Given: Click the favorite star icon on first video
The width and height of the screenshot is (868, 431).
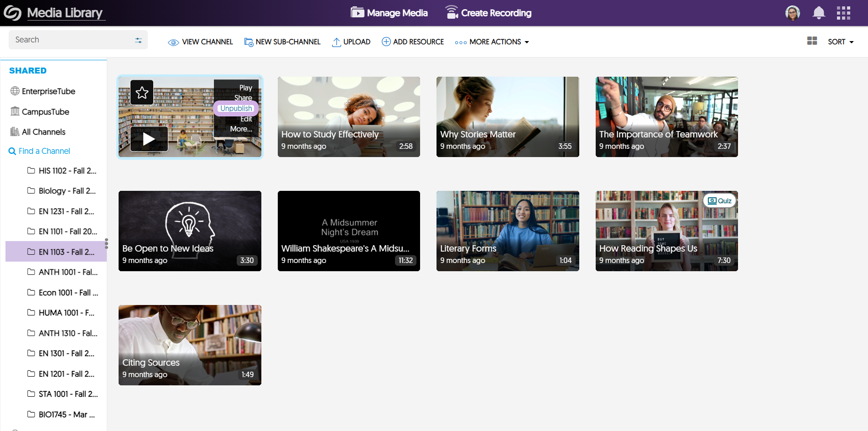Looking at the screenshot, I should tap(142, 93).
